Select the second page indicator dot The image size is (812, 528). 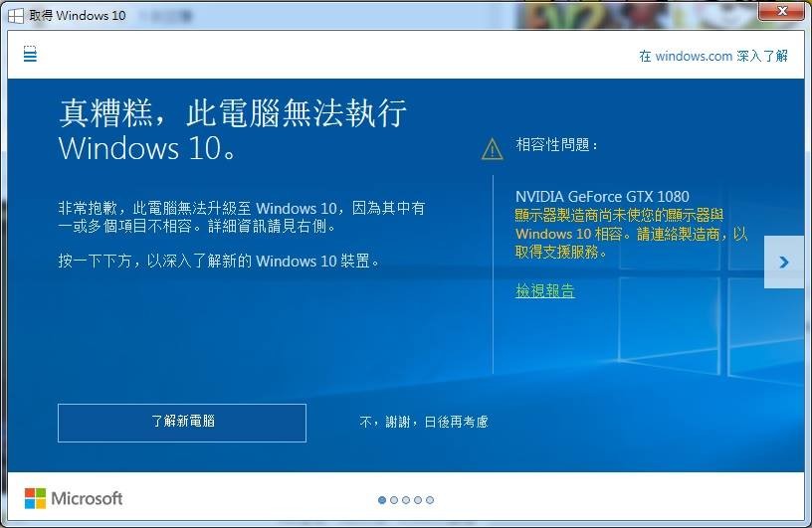[x=394, y=500]
